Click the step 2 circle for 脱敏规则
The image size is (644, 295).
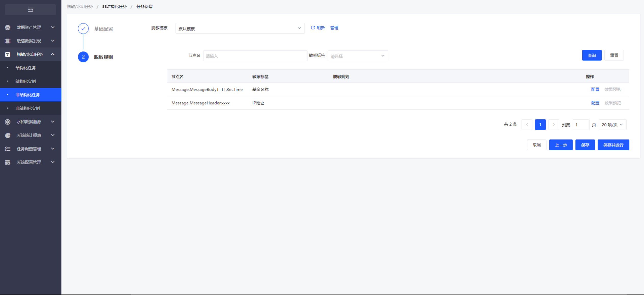tap(83, 57)
